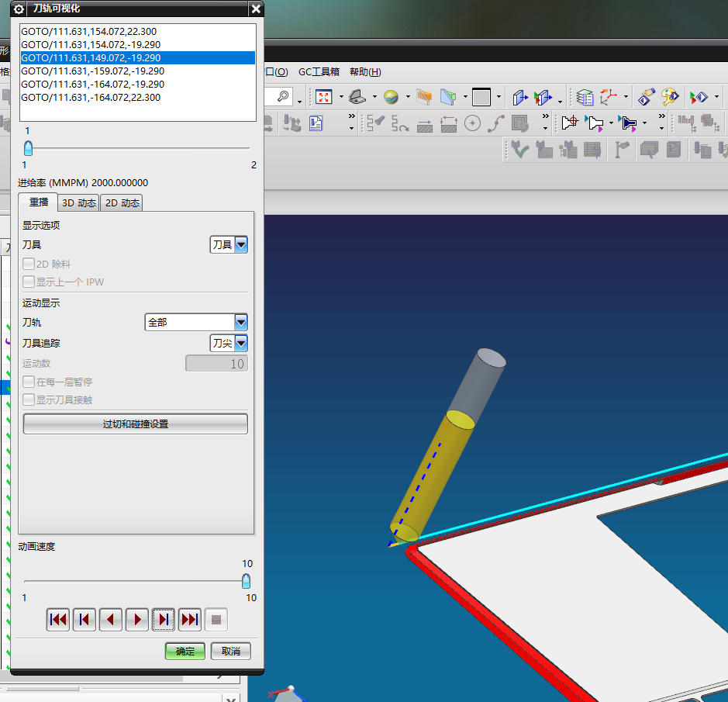Open the 刀轨 全部 dropdown

click(x=196, y=322)
